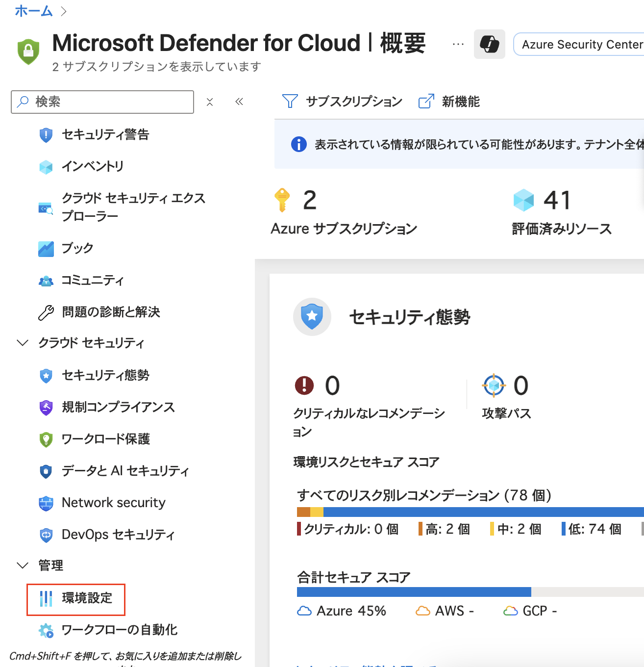Click the ワークフローの自動化 gear icon
The image size is (644, 667).
click(47, 631)
